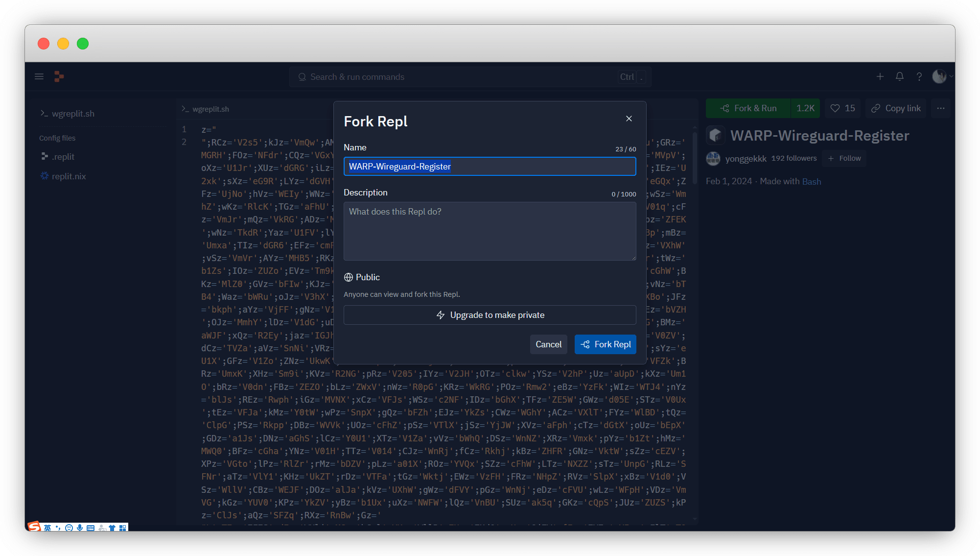Open the hamburger sidebar menu
The image size is (980, 556).
point(39,76)
